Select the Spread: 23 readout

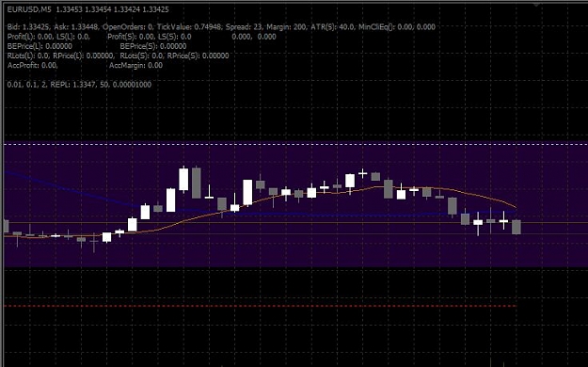[244, 26]
